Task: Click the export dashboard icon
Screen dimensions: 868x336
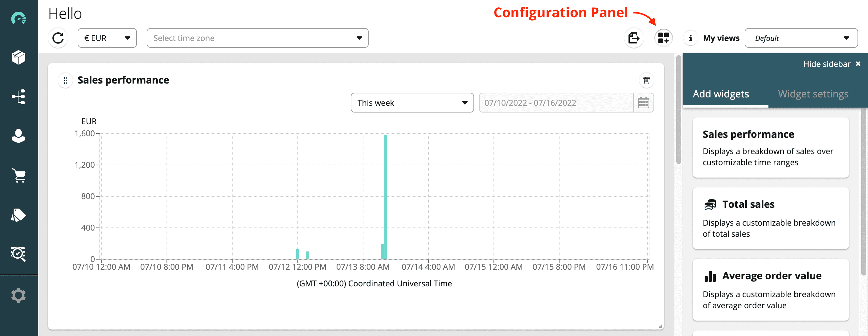Action: [x=633, y=38]
